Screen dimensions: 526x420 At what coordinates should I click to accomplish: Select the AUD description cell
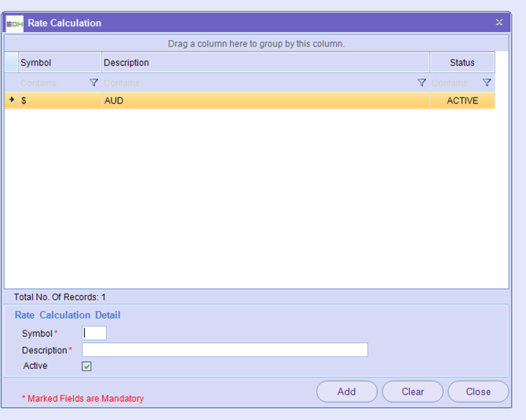coord(265,100)
